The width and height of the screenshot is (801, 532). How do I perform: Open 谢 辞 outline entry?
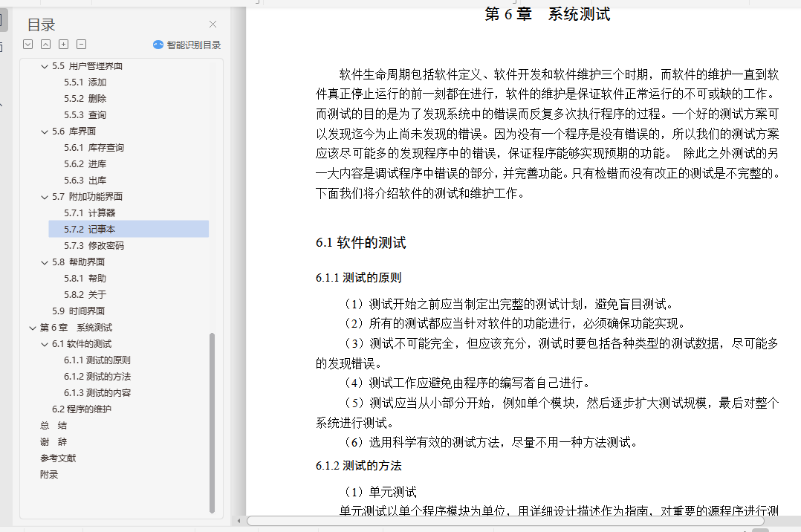point(53,442)
